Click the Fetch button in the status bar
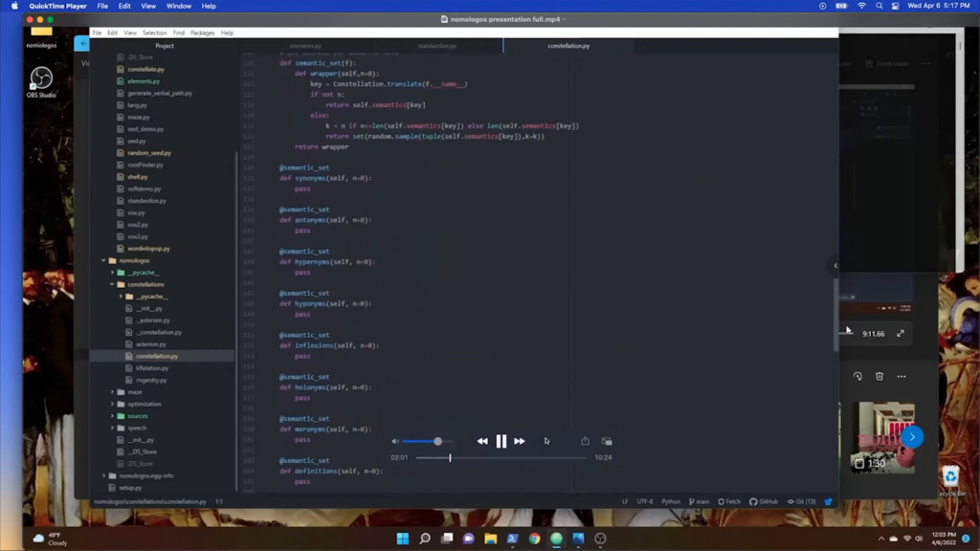Screen dimensions: 980x551 click(729, 501)
